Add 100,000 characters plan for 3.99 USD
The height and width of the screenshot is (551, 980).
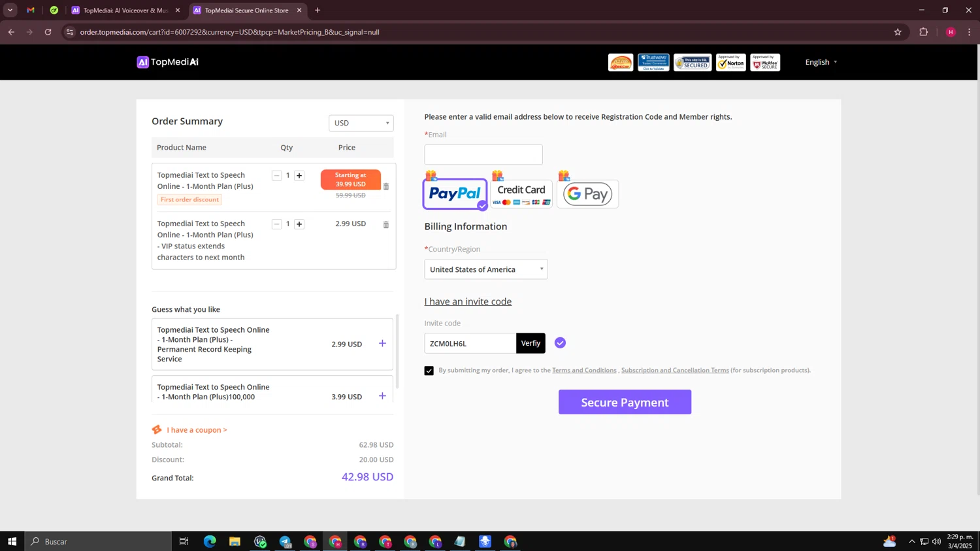(382, 396)
